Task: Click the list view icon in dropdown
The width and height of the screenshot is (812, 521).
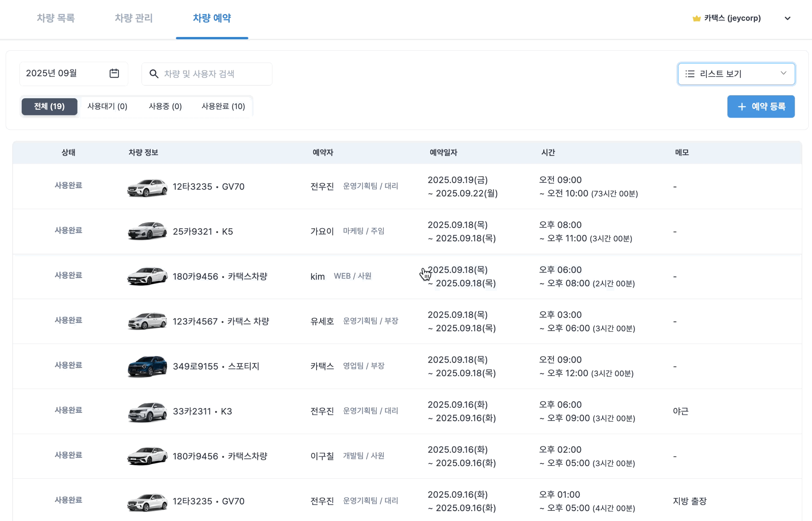Action: point(690,74)
